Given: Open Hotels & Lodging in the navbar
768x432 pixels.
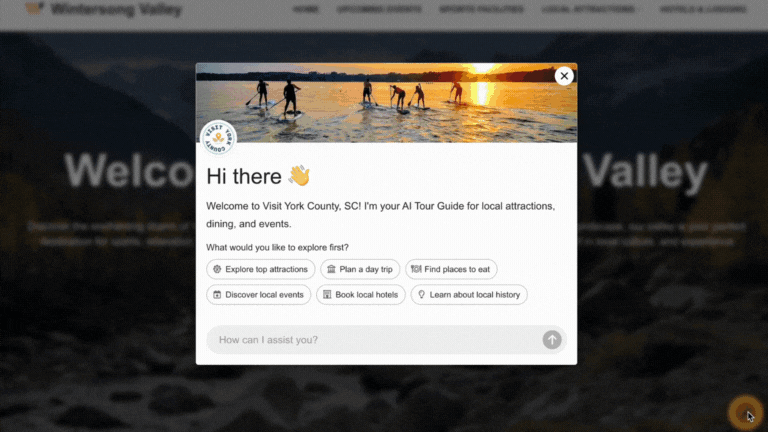Looking at the screenshot, I should tap(703, 9).
